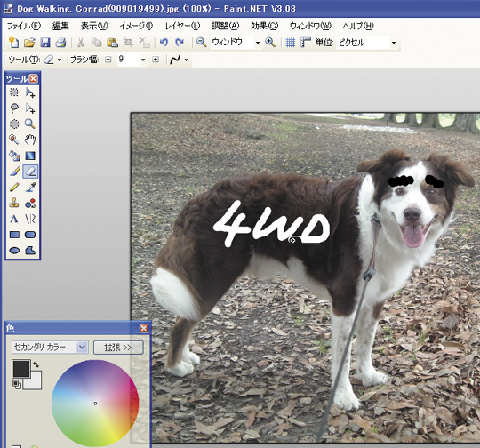480x448 pixels.
Task: Open the units ピクセル dropdown
Action: pos(394,43)
